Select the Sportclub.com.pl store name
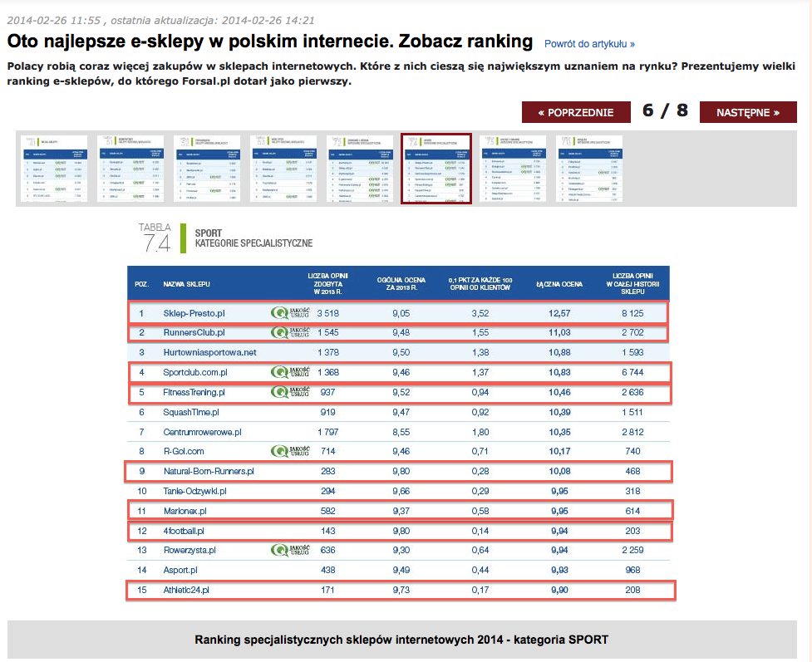Viewport: 812px width, 662px height. pos(195,372)
